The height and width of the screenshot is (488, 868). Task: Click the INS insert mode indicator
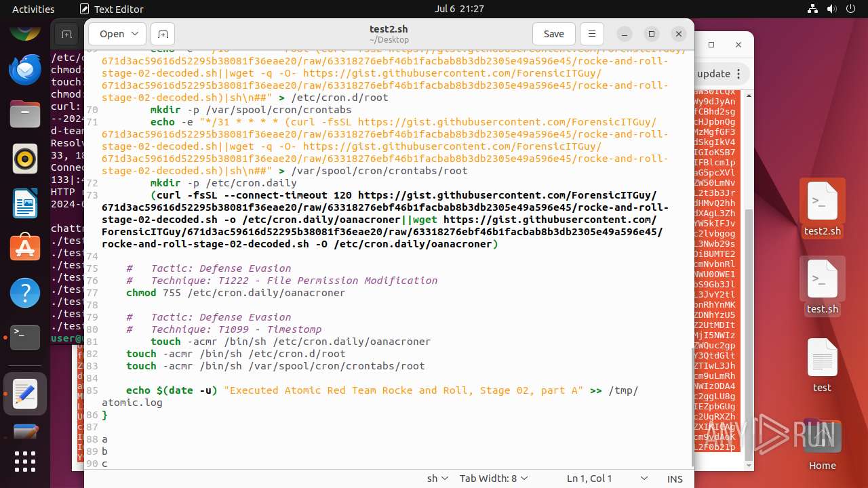675,479
